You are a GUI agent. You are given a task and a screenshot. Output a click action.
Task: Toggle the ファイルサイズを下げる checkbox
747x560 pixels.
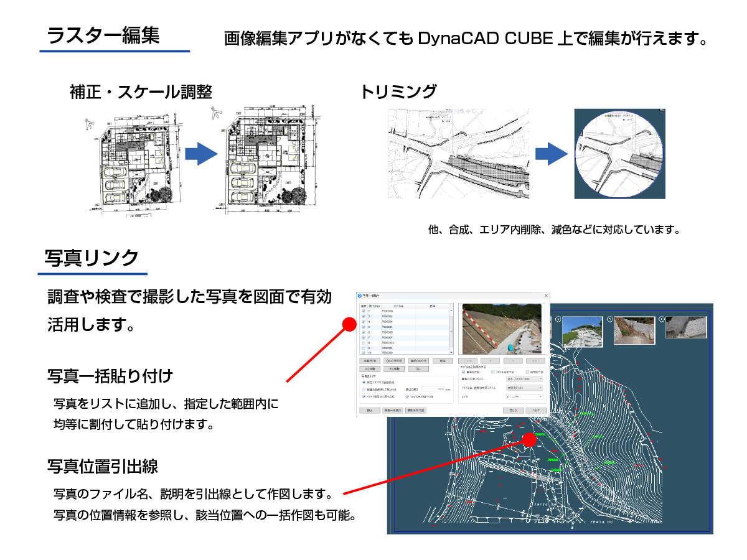point(407,396)
